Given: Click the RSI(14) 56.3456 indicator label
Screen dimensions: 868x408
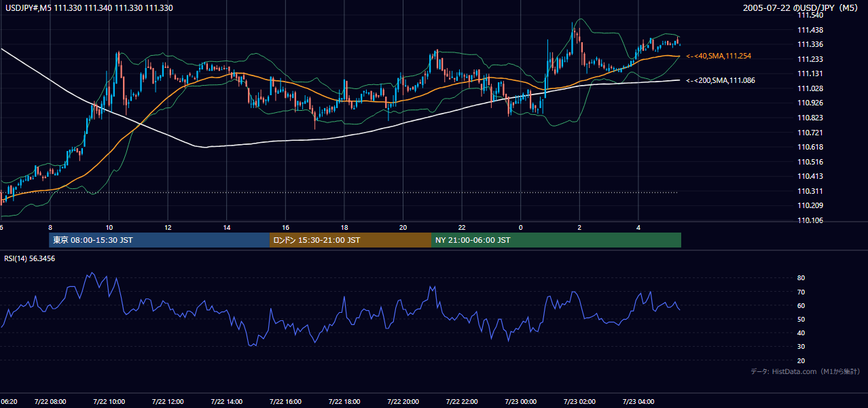Looking at the screenshot, I should [30, 258].
